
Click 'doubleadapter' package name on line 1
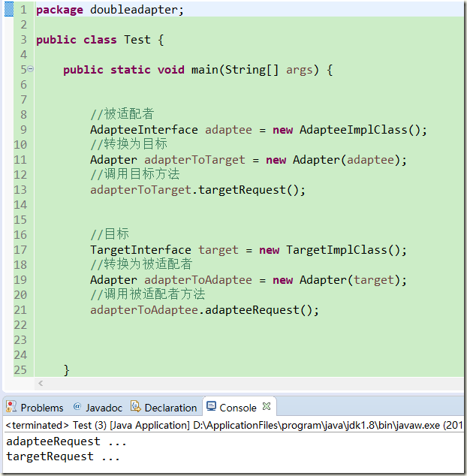134,10
